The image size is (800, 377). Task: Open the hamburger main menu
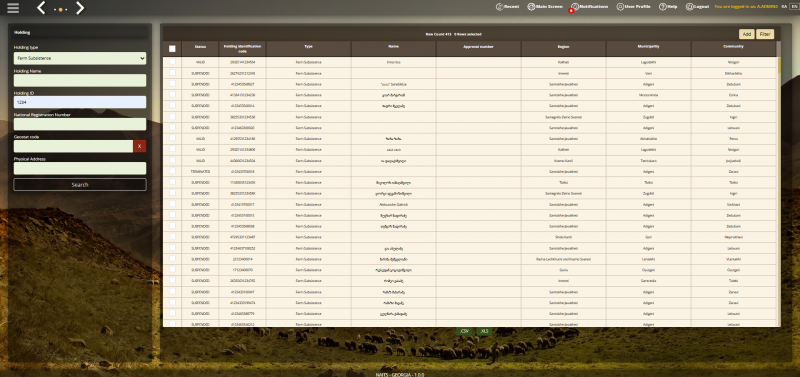[13, 8]
